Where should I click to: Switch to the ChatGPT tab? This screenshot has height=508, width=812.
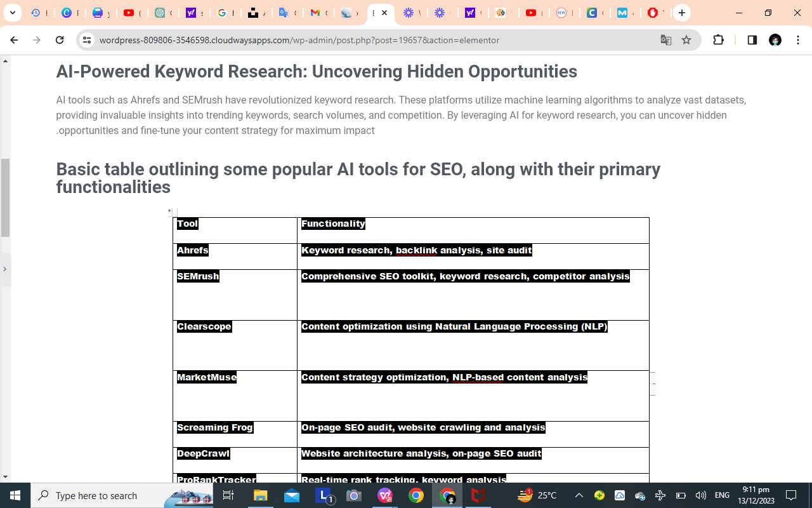coord(163,13)
